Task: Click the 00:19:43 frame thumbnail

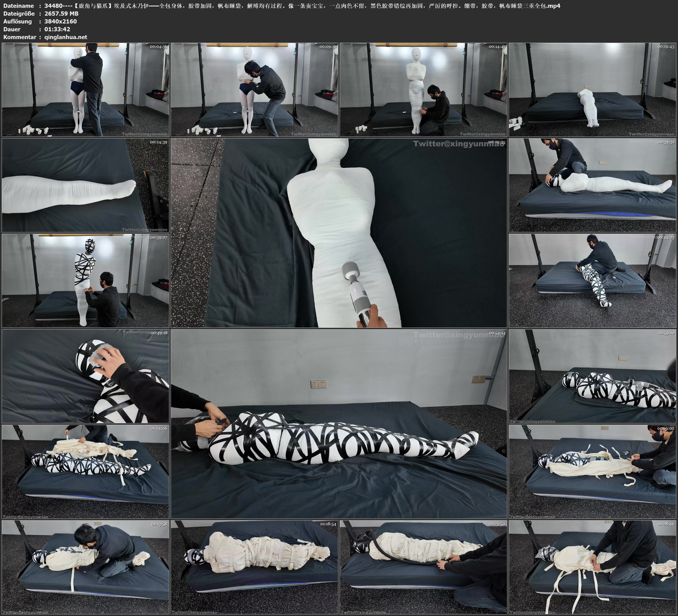Action: tap(592, 89)
